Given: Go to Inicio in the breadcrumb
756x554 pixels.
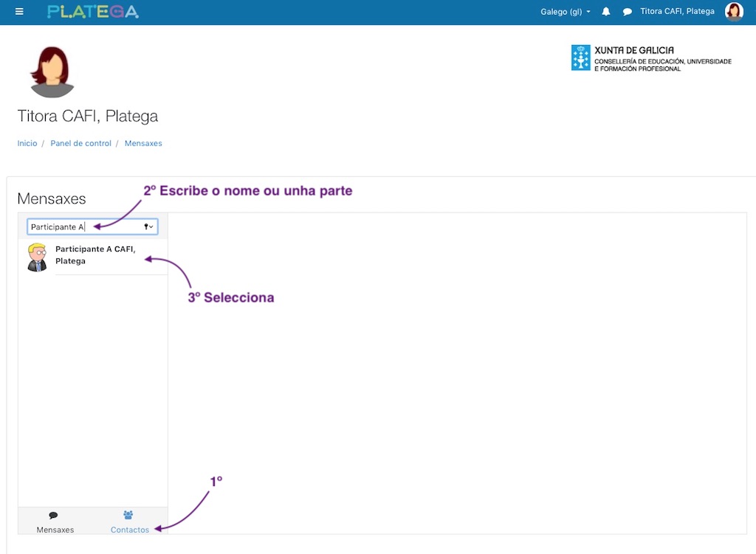Looking at the screenshot, I should coord(27,143).
